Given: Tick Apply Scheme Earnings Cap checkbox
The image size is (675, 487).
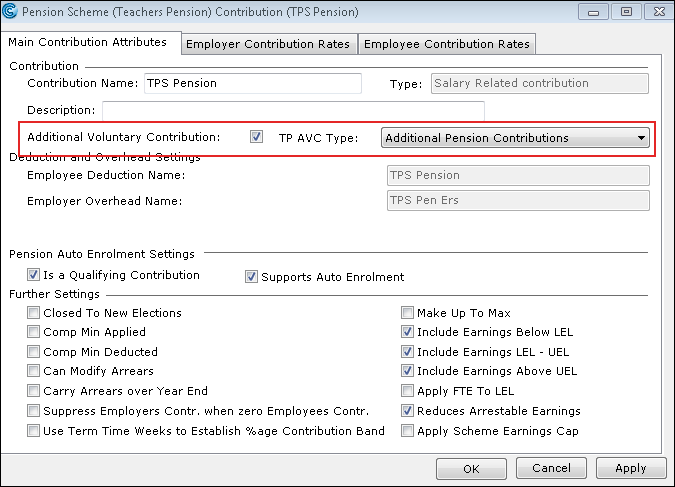Looking at the screenshot, I should point(407,431).
